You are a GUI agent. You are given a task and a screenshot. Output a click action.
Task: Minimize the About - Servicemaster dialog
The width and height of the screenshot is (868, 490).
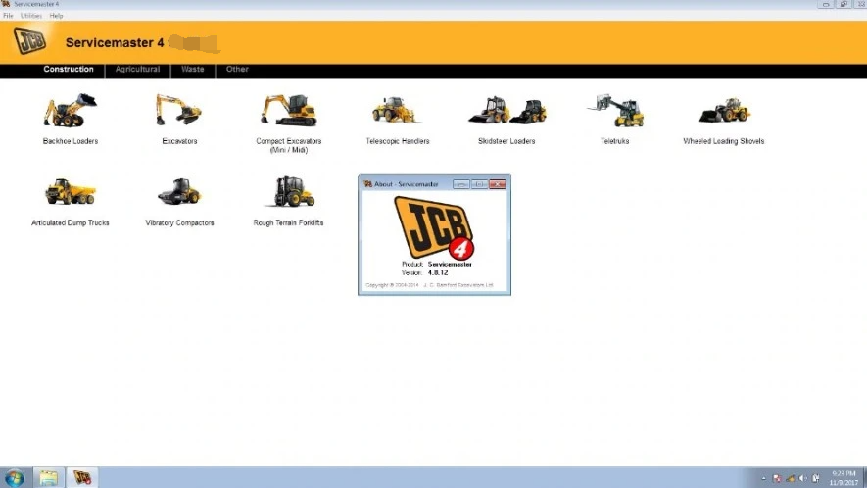461,184
